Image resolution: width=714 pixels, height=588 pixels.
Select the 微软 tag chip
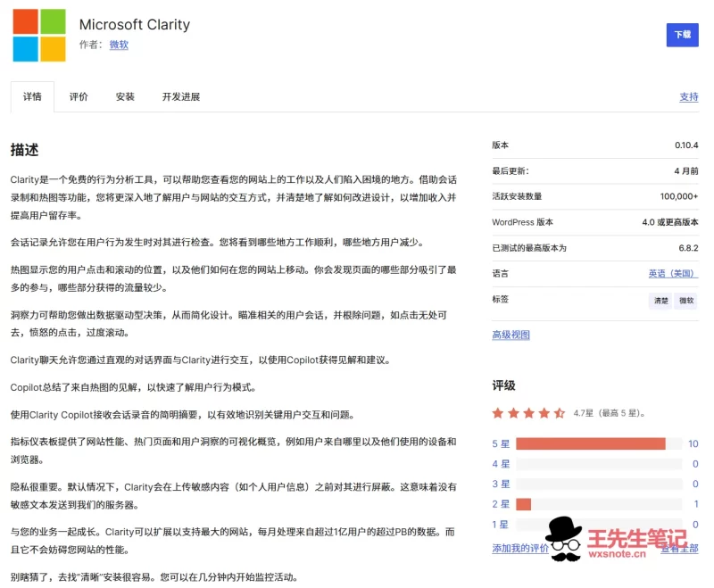pos(686,301)
